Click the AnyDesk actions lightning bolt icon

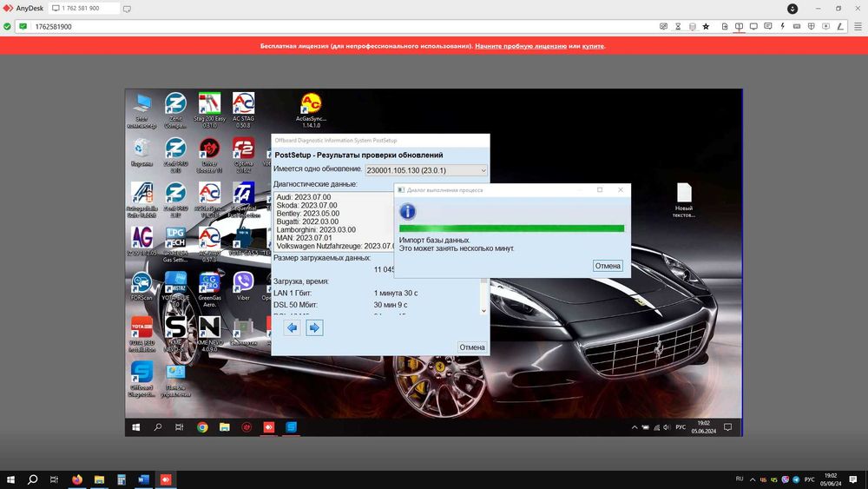(x=782, y=26)
